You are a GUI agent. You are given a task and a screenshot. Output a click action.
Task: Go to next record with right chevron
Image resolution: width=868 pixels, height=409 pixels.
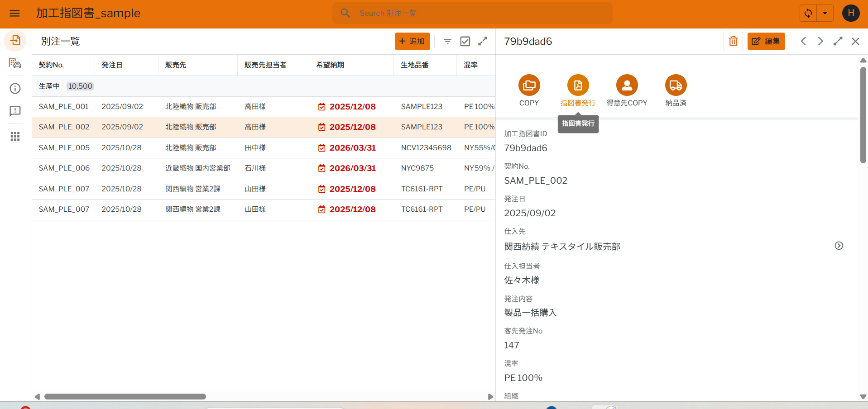pyautogui.click(x=820, y=42)
